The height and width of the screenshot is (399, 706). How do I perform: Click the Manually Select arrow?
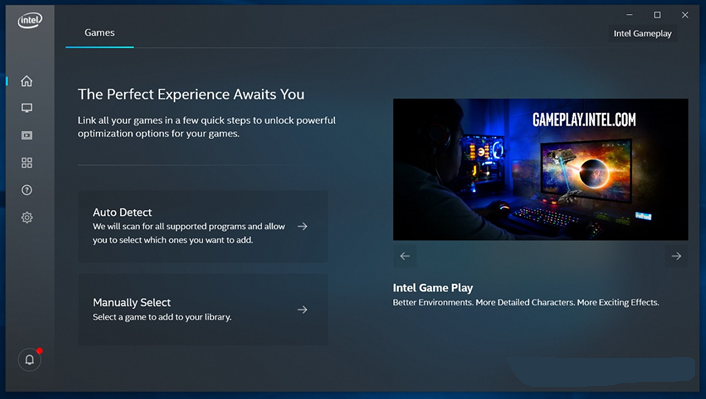303,309
